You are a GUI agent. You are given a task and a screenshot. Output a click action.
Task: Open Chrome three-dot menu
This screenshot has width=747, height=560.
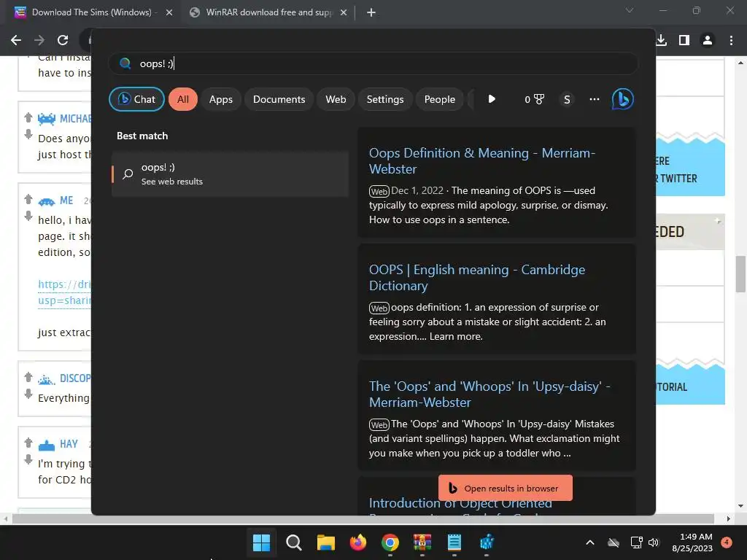(x=731, y=40)
